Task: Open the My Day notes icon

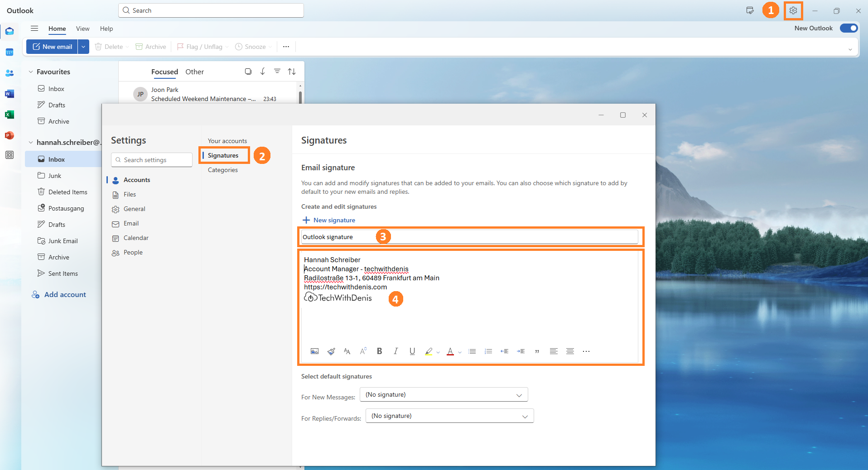Action: pos(750,10)
